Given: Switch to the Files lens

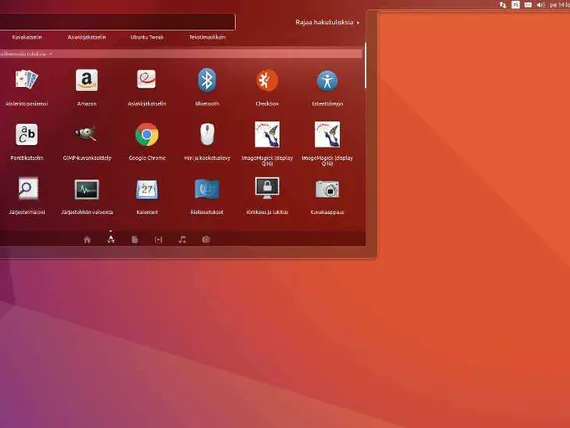Looking at the screenshot, I should pos(135,239).
